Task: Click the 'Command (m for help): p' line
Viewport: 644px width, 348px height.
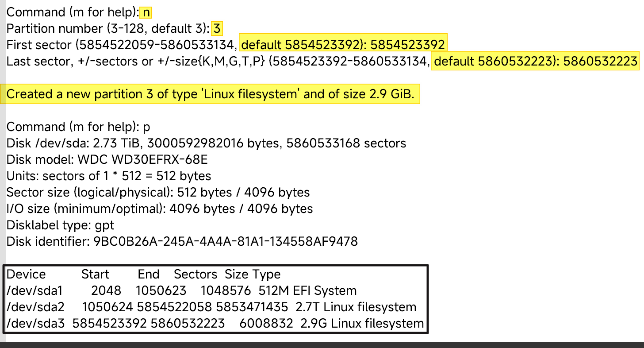Action: pos(78,127)
